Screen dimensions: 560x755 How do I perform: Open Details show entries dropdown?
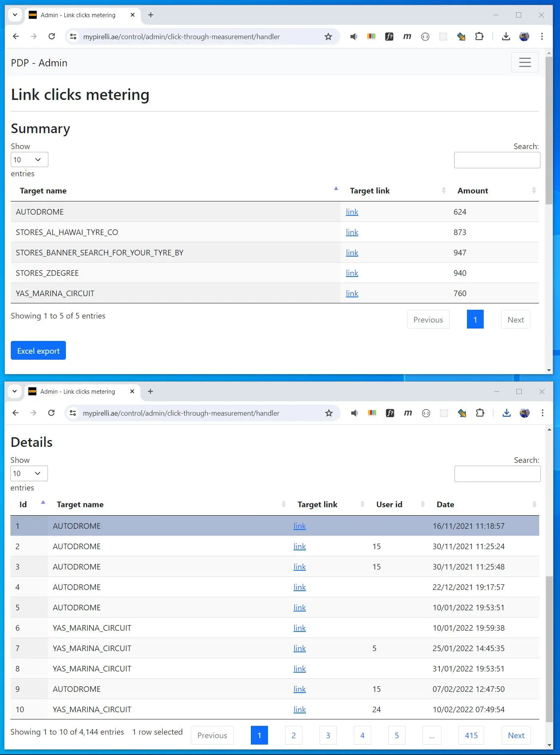(29, 473)
